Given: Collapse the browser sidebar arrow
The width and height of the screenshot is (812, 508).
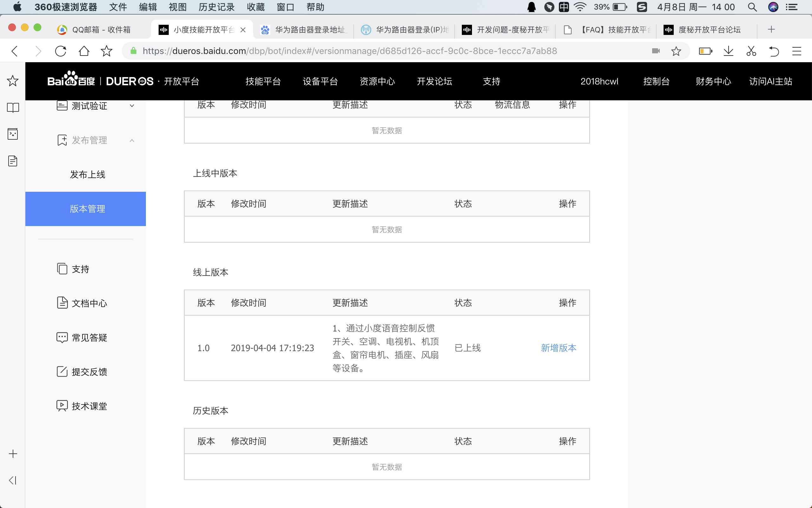Looking at the screenshot, I should pyautogui.click(x=13, y=480).
